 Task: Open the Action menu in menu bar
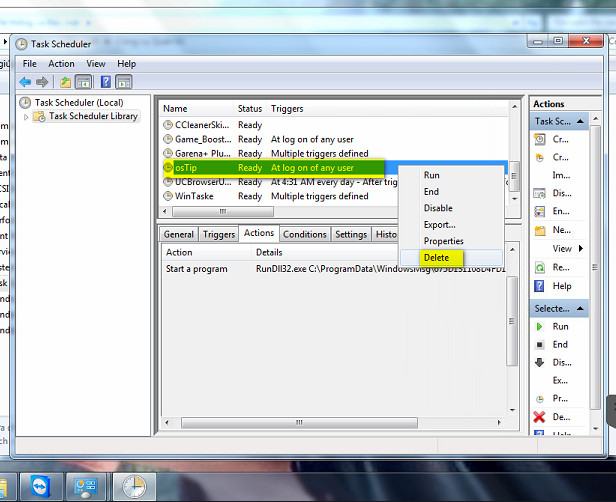(61, 64)
